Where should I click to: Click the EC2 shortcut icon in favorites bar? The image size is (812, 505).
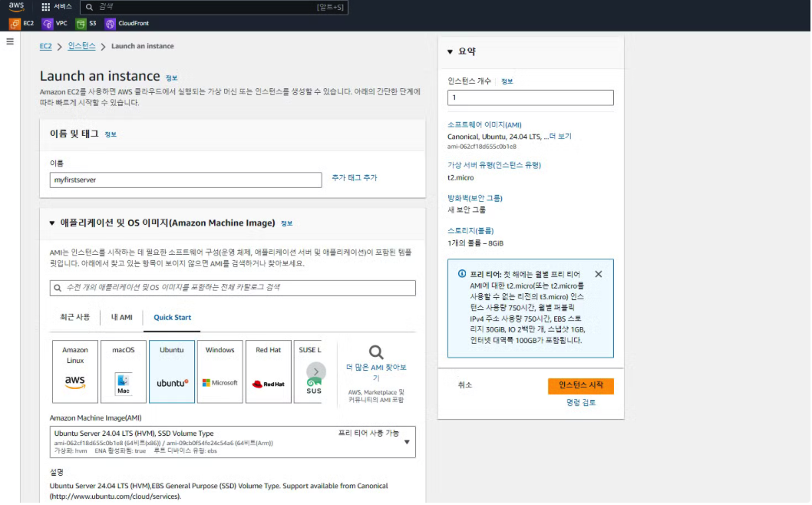pyautogui.click(x=15, y=24)
